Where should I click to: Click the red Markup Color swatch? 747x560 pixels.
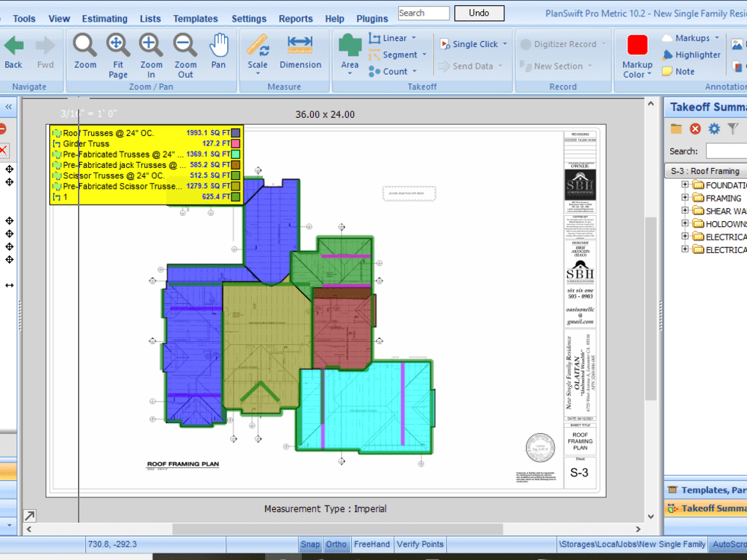pyautogui.click(x=637, y=46)
